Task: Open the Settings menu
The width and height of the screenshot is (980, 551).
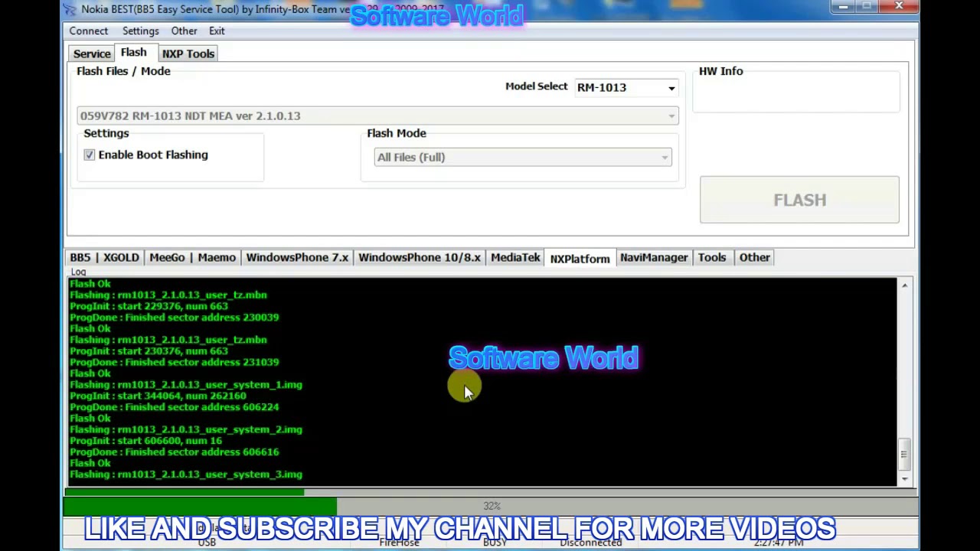Action: pos(141,31)
